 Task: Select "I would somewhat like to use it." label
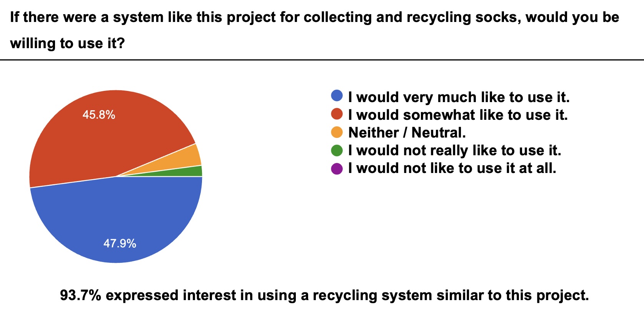pyautogui.click(x=458, y=115)
